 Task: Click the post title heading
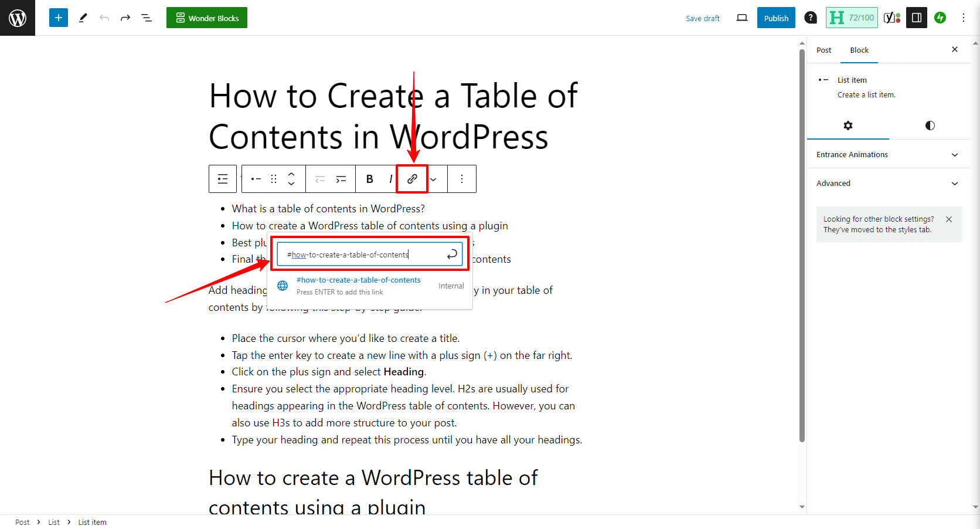tap(393, 116)
